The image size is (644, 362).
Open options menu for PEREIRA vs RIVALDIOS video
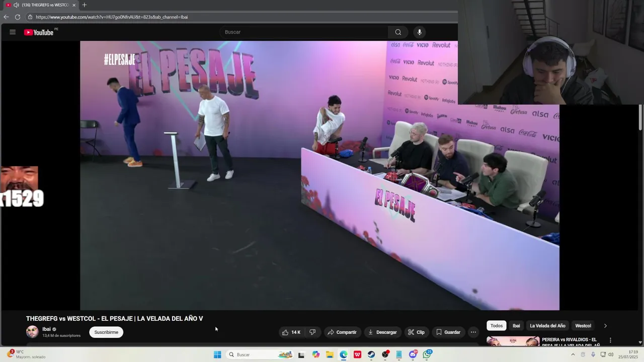point(610,340)
